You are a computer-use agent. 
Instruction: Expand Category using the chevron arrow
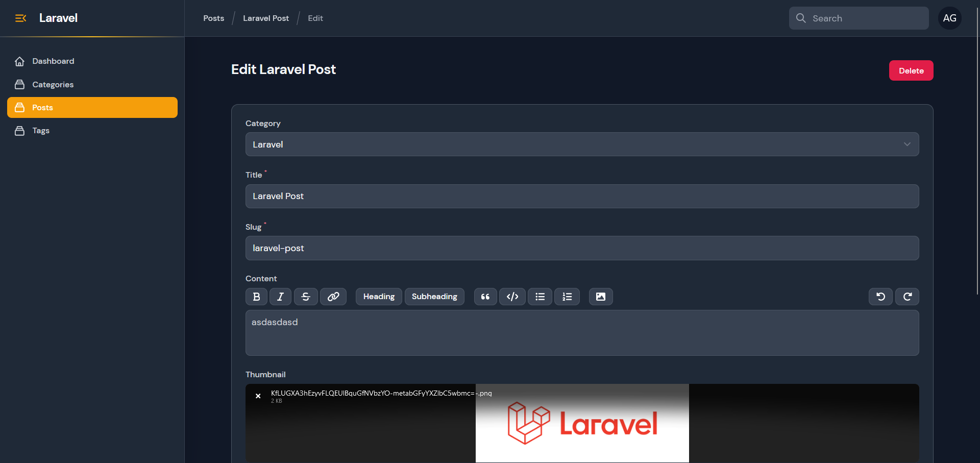[907, 144]
